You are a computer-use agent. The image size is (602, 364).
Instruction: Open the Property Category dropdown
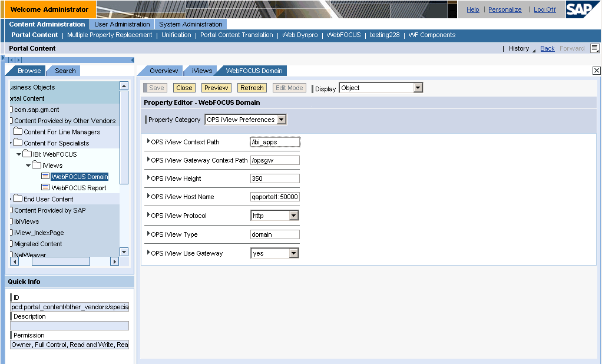[282, 120]
